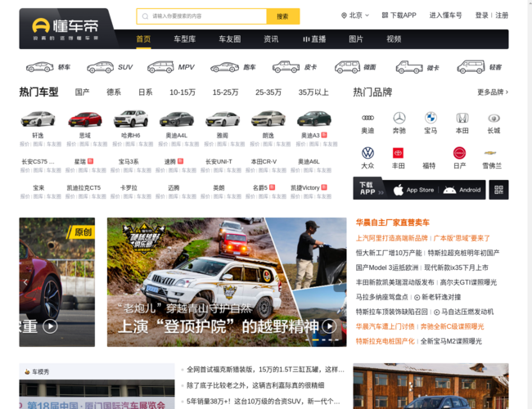This screenshot has height=409, width=532.
Task: Select the 轿车 sedan body type icon
Action: coord(40,67)
